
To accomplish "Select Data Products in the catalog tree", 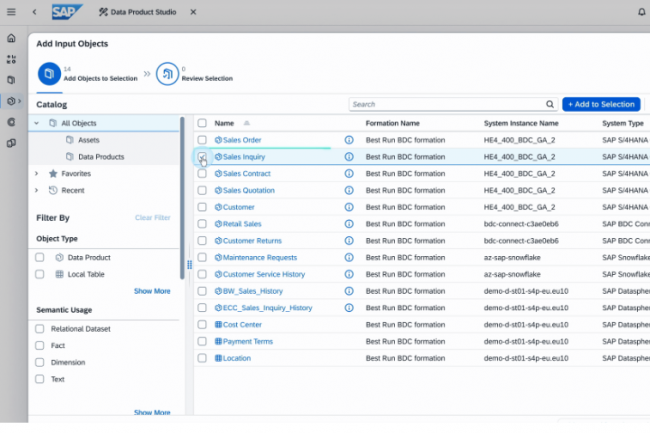I will pyautogui.click(x=100, y=157).
